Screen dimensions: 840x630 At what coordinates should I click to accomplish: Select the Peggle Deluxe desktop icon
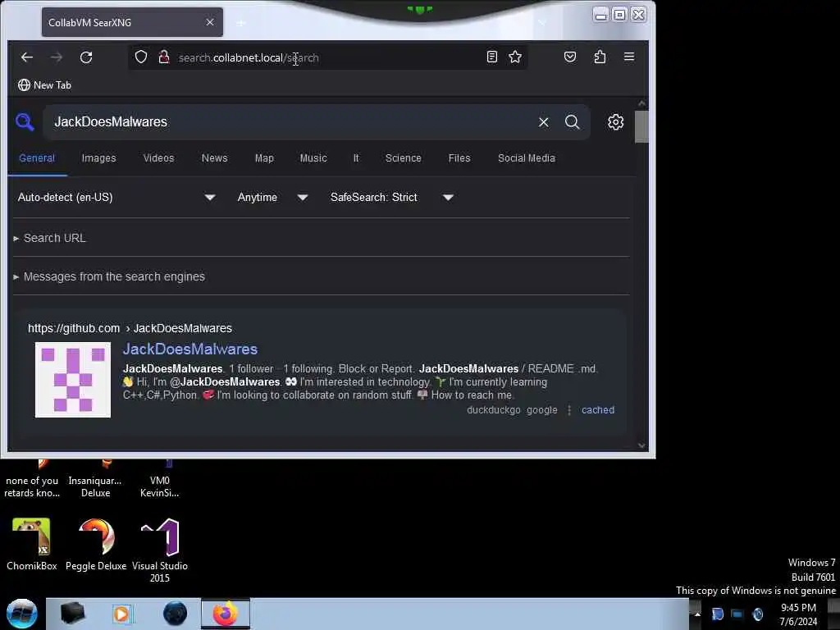pos(96,546)
